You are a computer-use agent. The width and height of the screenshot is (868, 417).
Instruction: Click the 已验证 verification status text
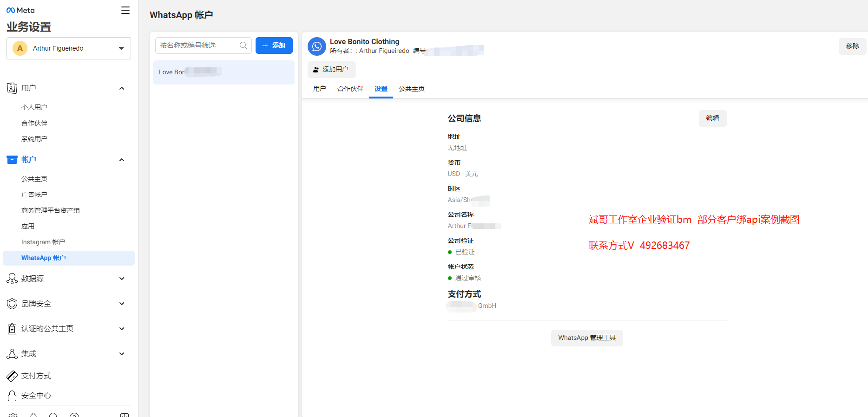point(465,252)
